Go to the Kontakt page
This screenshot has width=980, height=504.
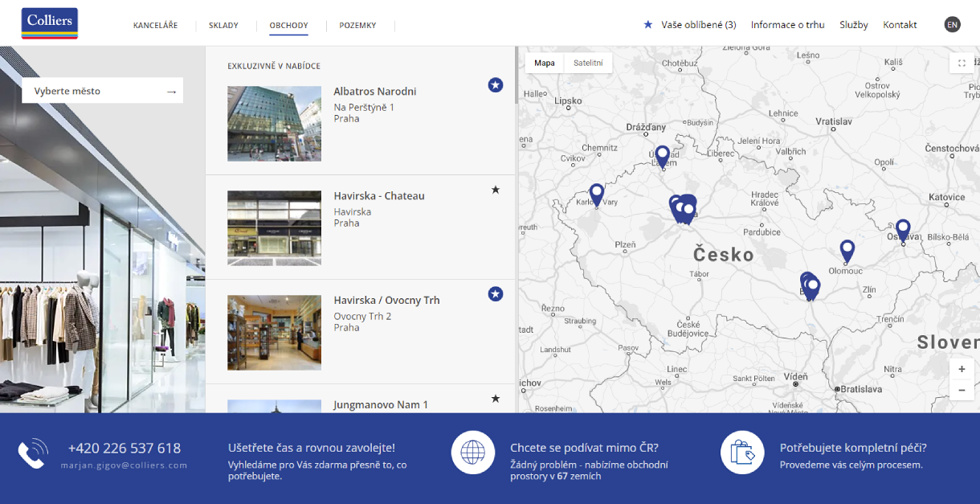coord(900,25)
